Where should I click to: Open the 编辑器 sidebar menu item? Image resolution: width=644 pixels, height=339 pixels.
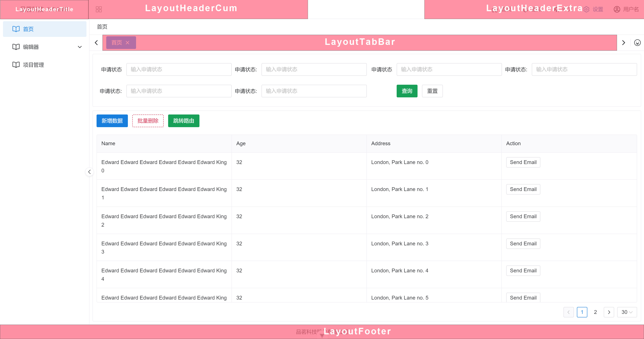click(x=45, y=47)
